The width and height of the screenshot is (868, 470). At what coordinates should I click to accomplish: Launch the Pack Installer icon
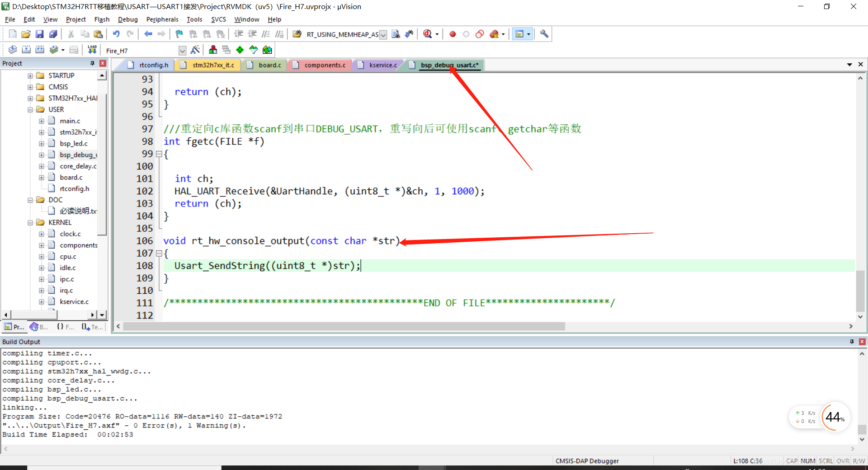tap(268, 50)
